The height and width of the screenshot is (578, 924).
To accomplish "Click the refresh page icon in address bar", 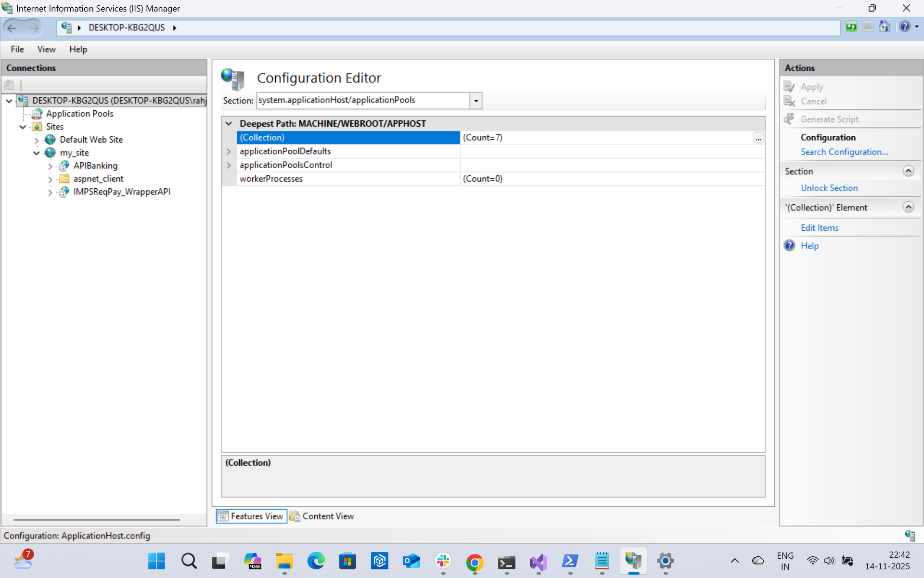I will tap(851, 27).
